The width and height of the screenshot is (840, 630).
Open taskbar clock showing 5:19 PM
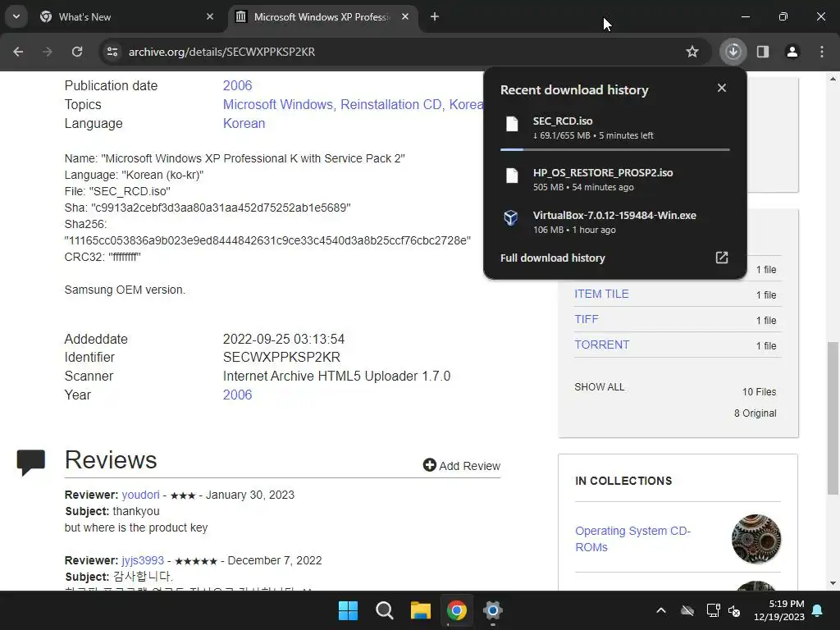point(779,610)
